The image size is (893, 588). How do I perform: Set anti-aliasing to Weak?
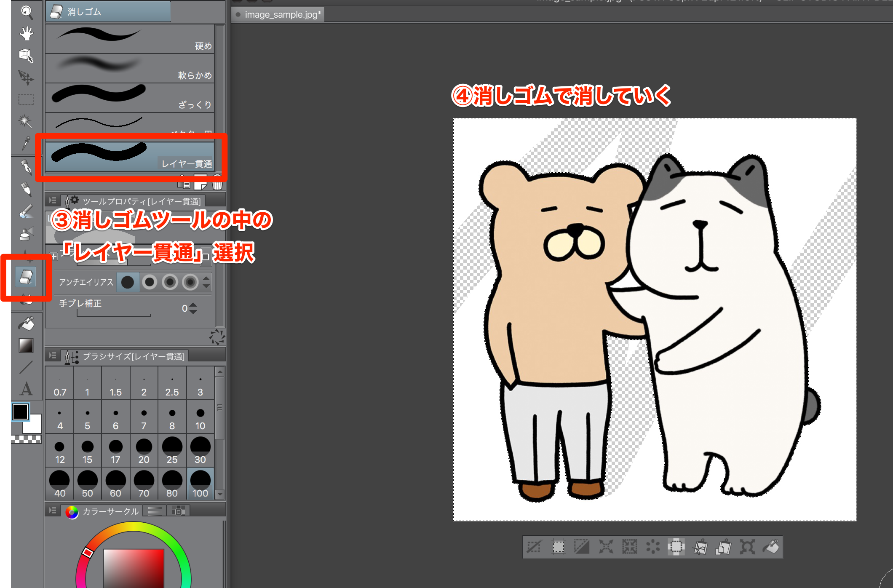(149, 282)
